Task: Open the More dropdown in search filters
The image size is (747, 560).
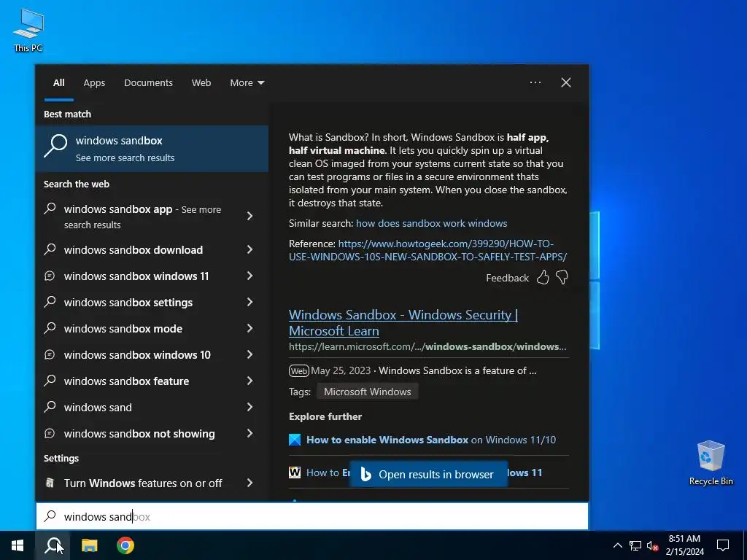Action: [x=247, y=83]
